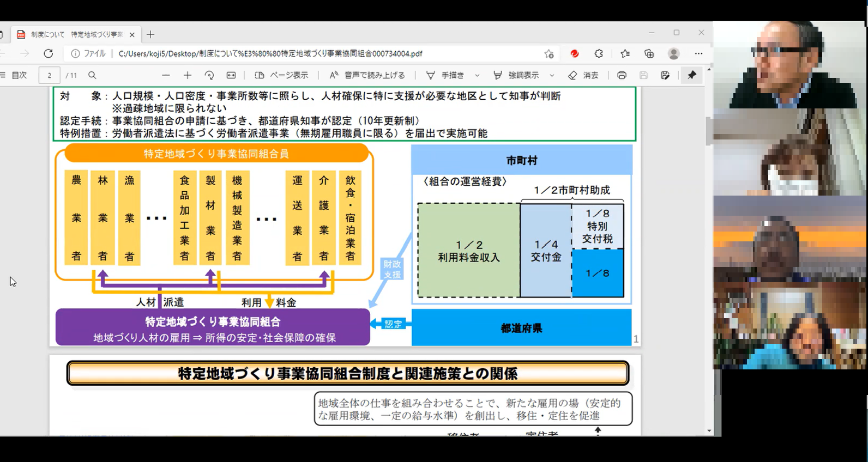868x462 pixels.
Task: Click the 都道府県 blue box
Action: click(x=521, y=328)
